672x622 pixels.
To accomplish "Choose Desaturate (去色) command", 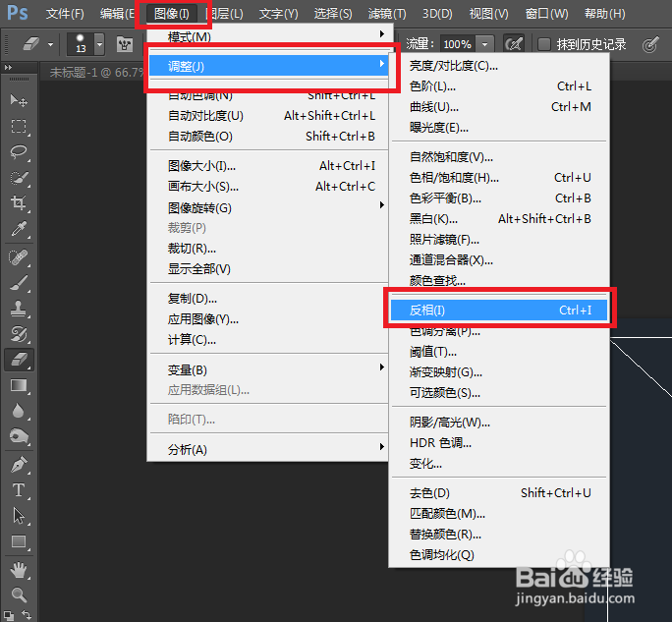I will click(x=499, y=493).
